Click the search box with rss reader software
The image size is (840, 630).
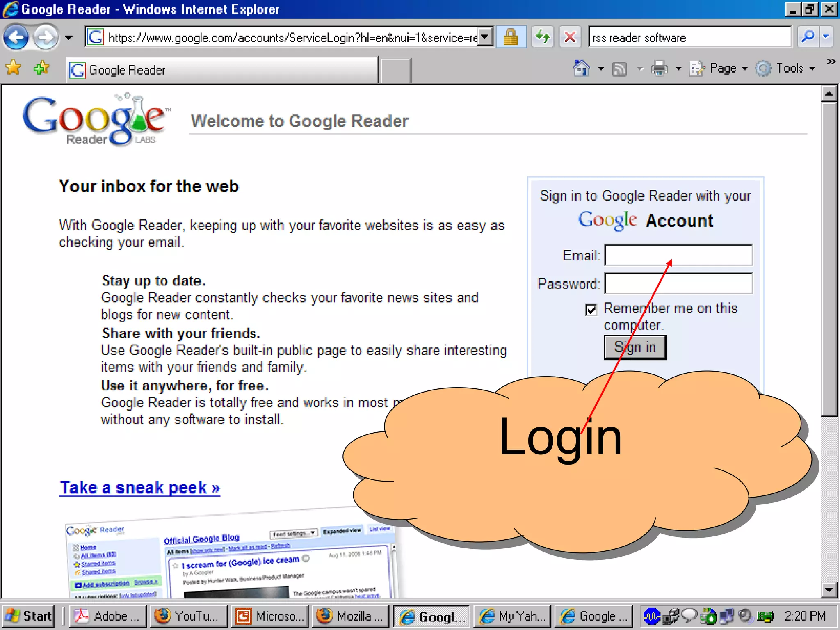[689, 38]
